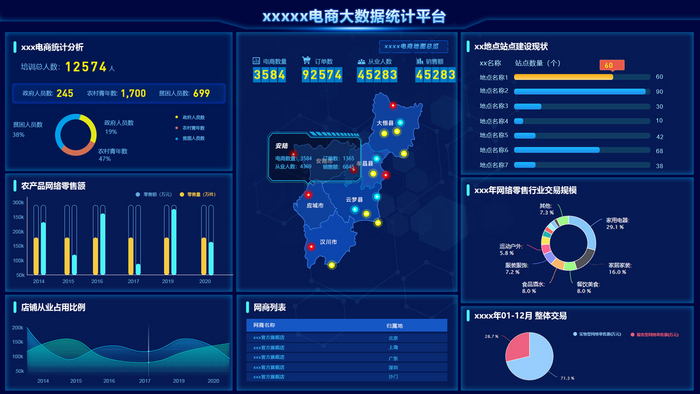Click the 2014 cyan bar in 农产品网络零售额

tap(43, 248)
